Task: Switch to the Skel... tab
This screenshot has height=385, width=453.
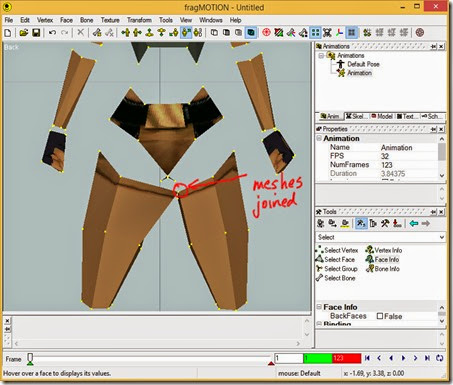Action: [357, 116]
